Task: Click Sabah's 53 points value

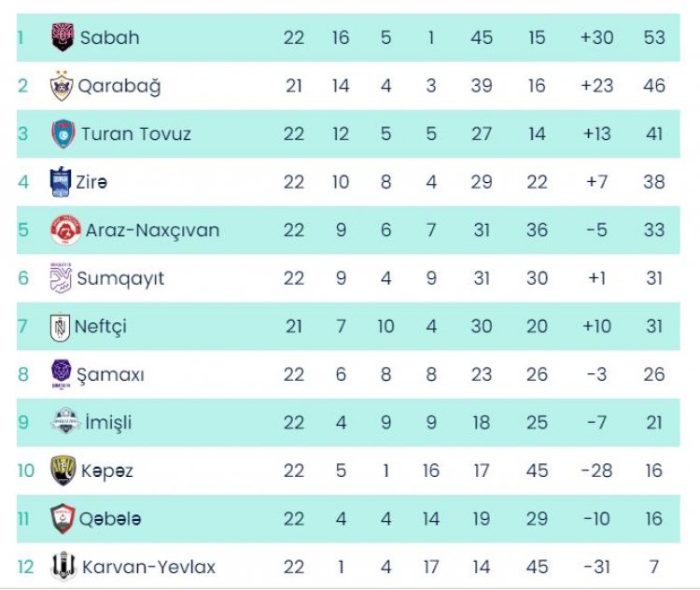Action: 653,37
